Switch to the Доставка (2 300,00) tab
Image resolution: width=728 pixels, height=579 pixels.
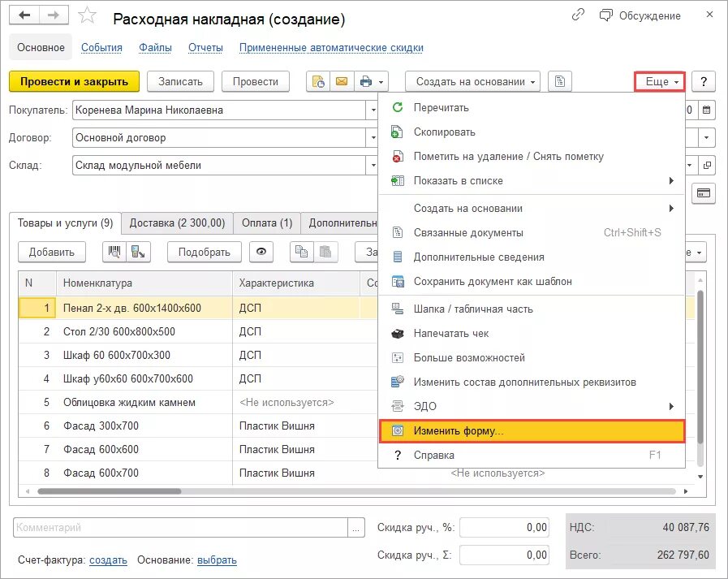(x=177, y=223)
